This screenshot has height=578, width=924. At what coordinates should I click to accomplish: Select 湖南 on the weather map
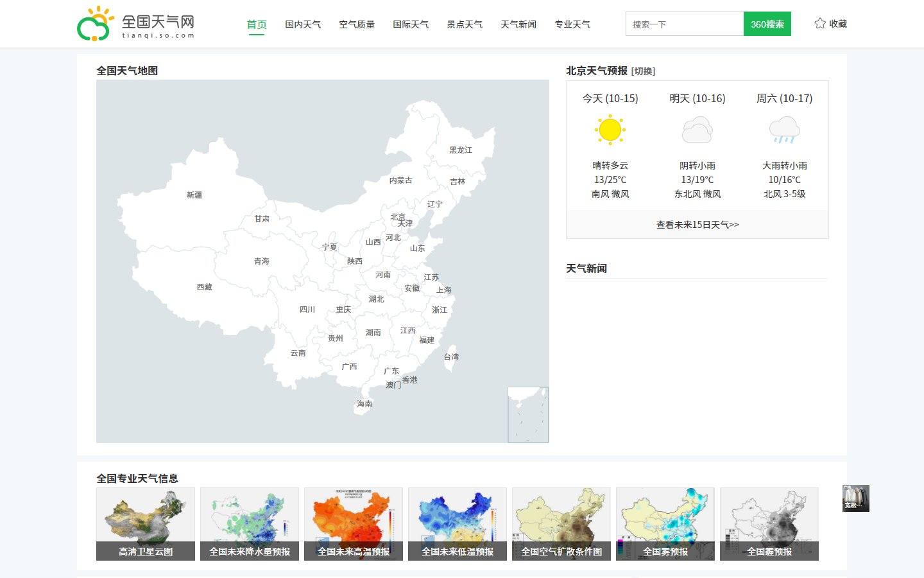tap(373, 333)
